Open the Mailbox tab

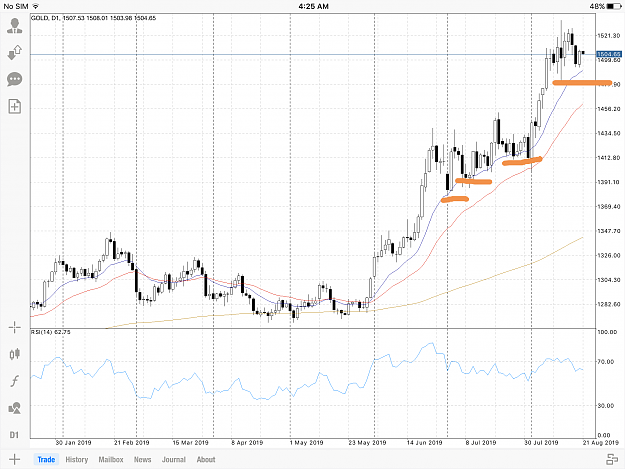tap(111, 459)
